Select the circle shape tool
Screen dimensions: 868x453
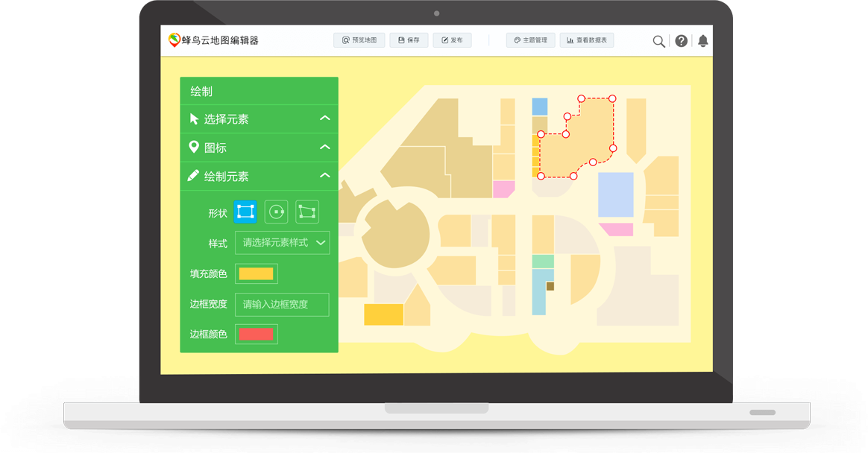(x=276, y=212)
